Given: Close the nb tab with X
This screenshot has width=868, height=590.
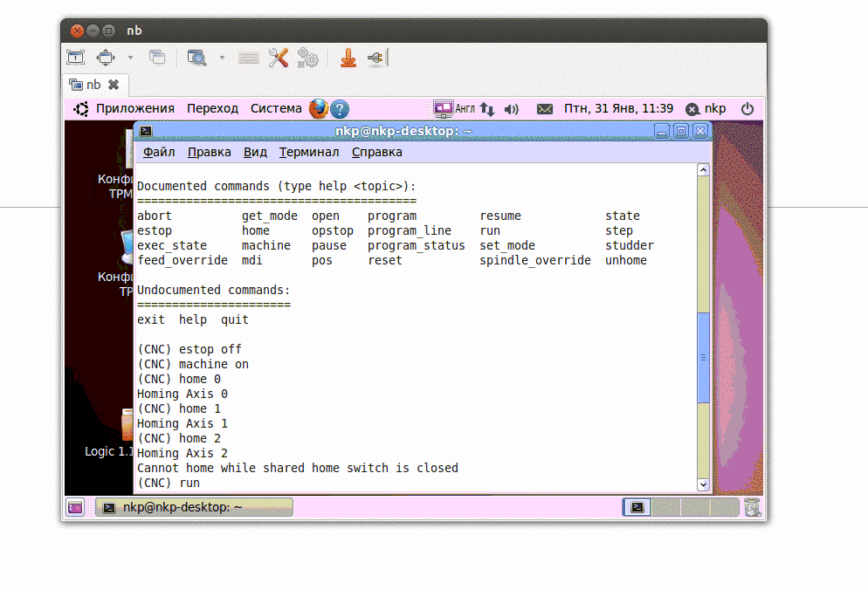Looking at the screenshot, I should [x=114, y=85].
